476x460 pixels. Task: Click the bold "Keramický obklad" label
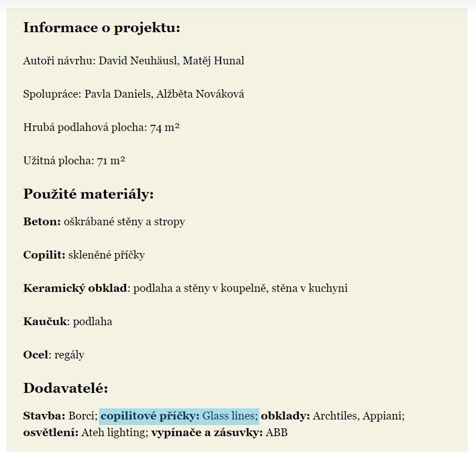[x=75, y=289]
